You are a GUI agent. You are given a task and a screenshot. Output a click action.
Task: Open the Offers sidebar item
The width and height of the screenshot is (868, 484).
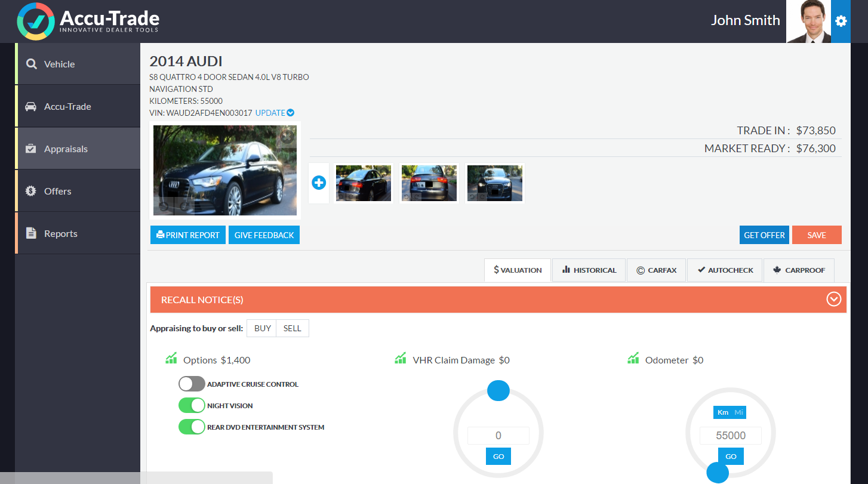78,191
